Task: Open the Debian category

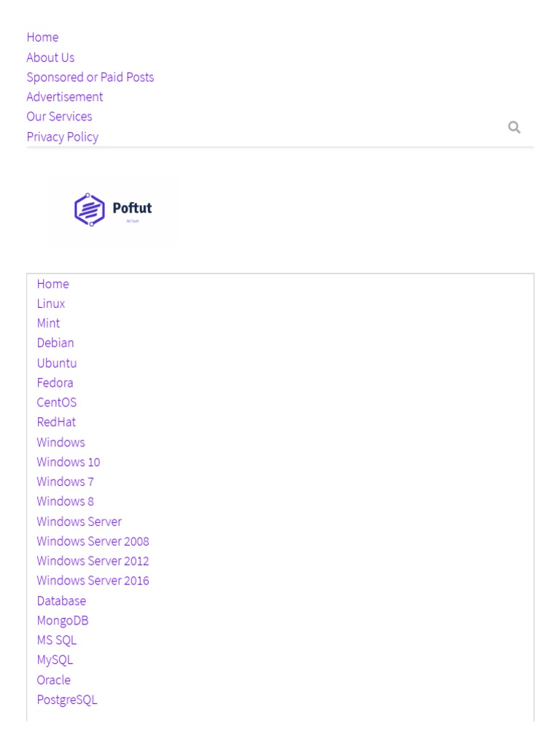Action: point(55,343)
